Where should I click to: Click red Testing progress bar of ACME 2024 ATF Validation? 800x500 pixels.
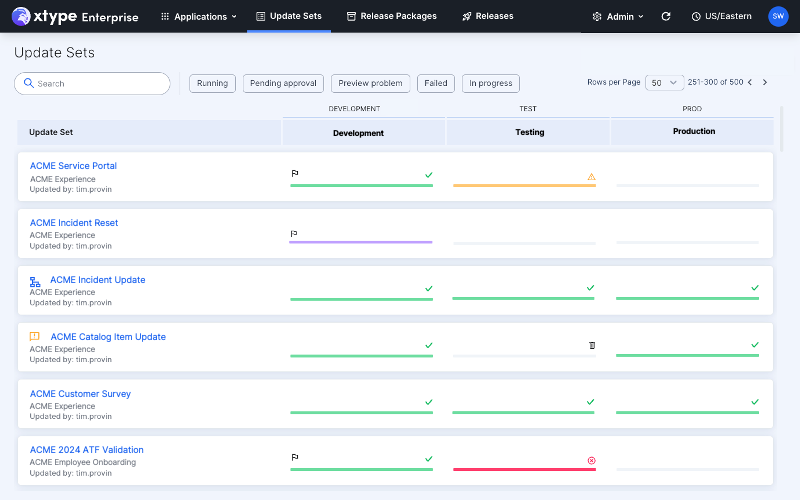pyautogui.click(x=524, y=469)
